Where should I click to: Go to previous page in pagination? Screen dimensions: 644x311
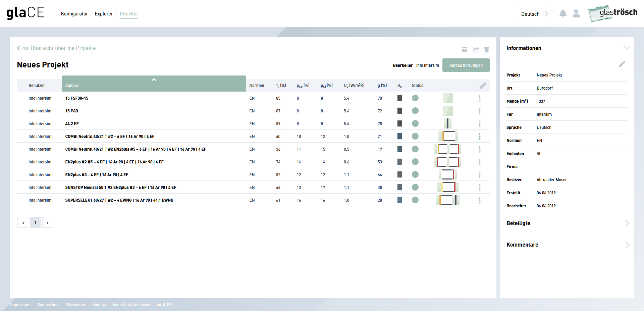(x=23, y=222)
